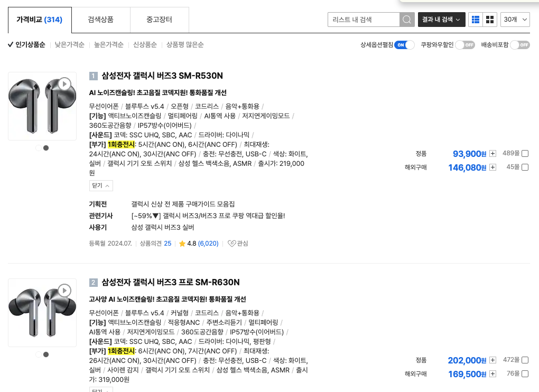Enable 배송비포함 toggle
This screenshot has width=539, height=392.
pos(520,45)
